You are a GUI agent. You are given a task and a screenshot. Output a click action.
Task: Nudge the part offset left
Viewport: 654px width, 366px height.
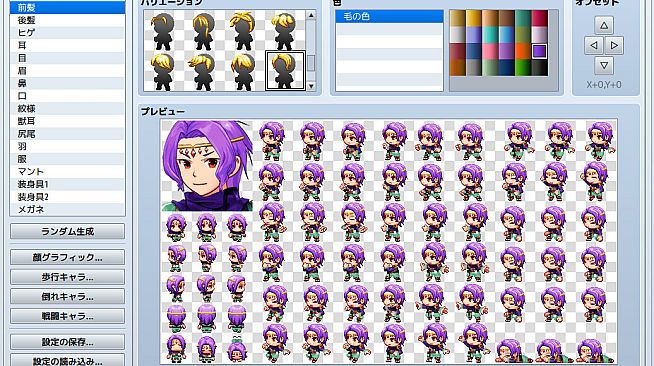coord(594,45)
